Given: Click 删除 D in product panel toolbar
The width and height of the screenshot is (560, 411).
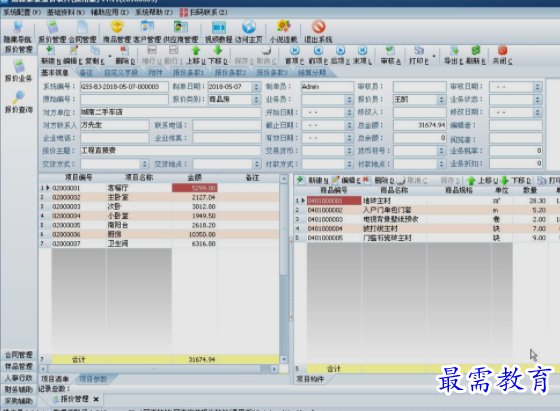Looking at the screenshot, I should (x=379, y=181).
